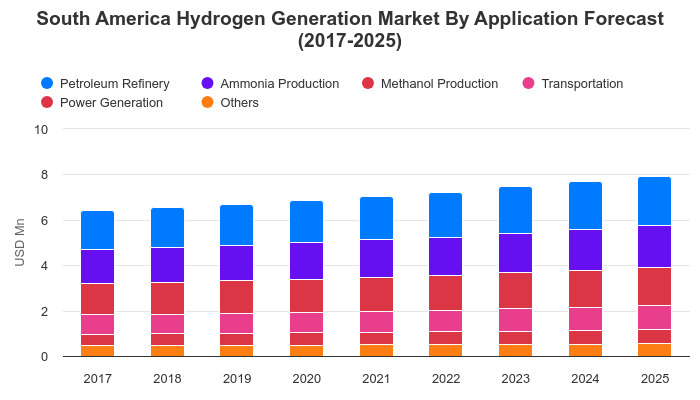Click the Transportation pink legend dot
Screen dimensions: 700x400
(x=529, y=83)
